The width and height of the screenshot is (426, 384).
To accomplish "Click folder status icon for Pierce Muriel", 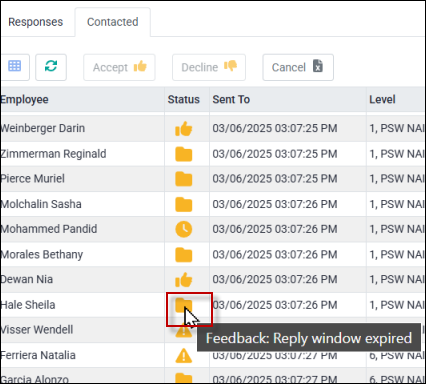I will point(184,179).
